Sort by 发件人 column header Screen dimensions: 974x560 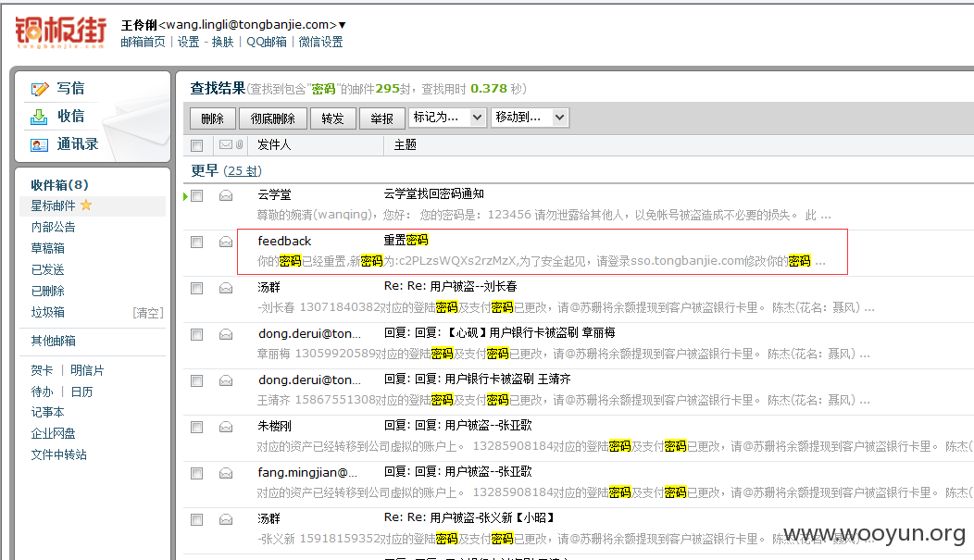pyautogui.click(x=274, y=144)
